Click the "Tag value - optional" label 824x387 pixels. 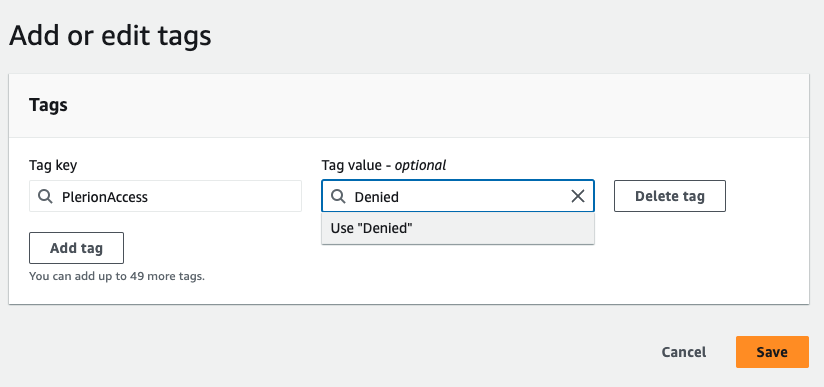pyautogui.click(x=384, y=165)
